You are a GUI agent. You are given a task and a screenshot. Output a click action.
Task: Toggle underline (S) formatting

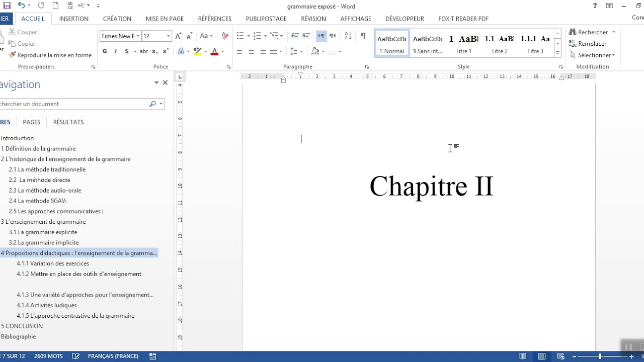point(127,51)
